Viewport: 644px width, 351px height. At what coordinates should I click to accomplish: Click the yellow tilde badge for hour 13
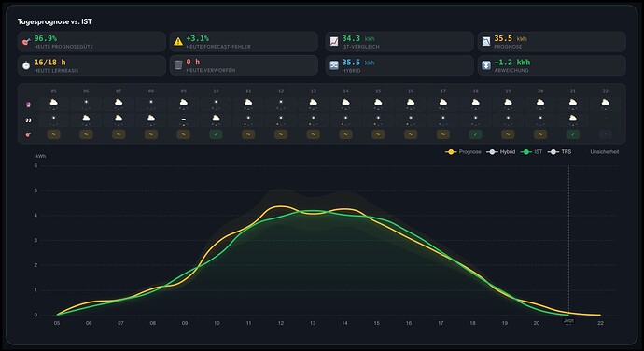[314, 134]
